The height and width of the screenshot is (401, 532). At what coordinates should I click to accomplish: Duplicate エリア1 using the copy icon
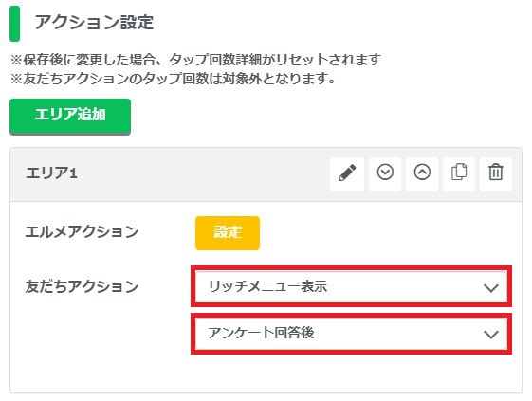coord(459,173)
